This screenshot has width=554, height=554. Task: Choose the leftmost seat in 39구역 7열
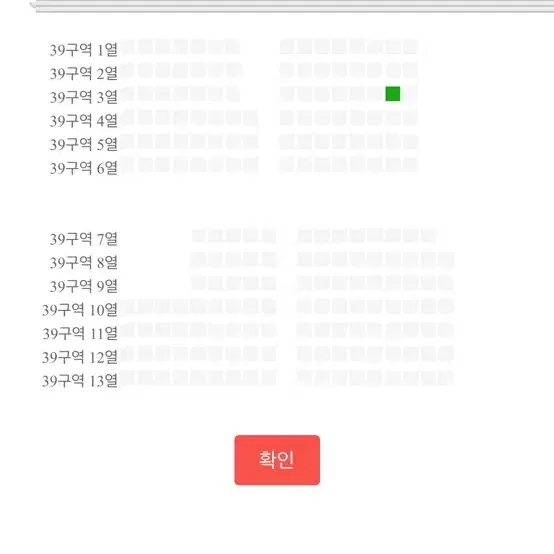(x=198, y=235)
